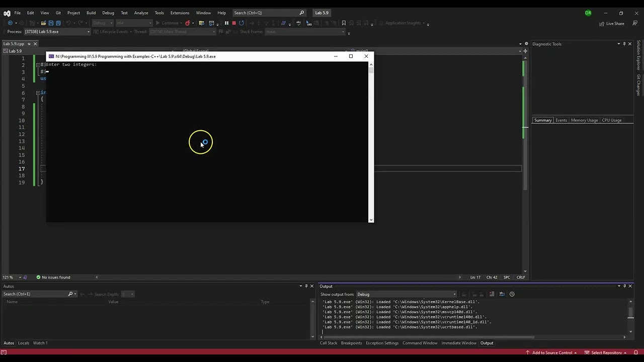The width and height of the screenshot is (644, 362).
Task: Pin the Output panel
Action: click(624, 286)
